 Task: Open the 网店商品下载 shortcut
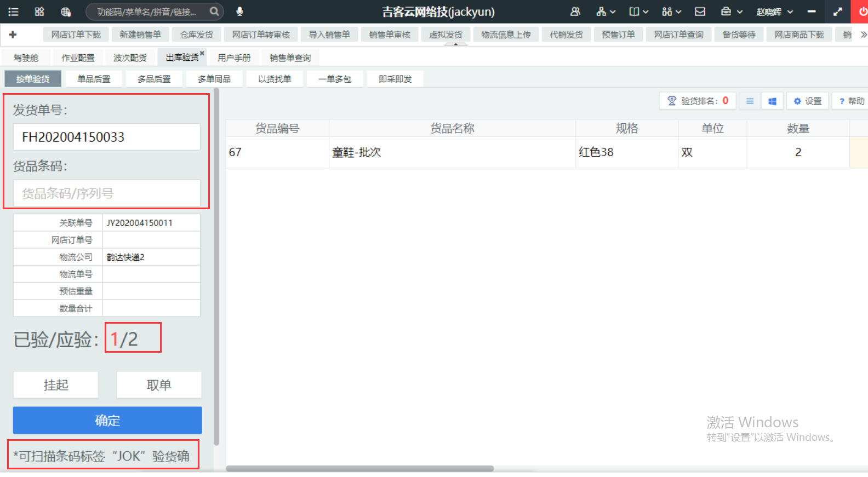tap(800, 35)
